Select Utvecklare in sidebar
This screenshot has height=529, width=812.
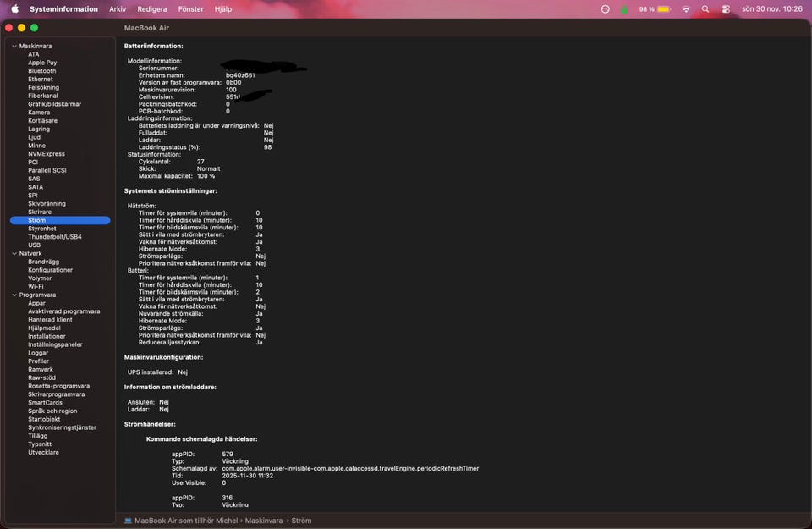coord(43,452)
